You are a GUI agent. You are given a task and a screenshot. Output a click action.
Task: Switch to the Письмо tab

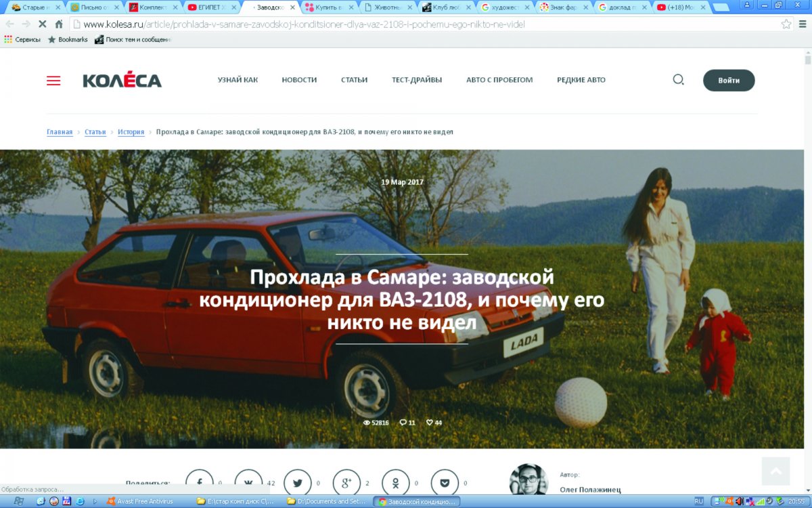94,7
